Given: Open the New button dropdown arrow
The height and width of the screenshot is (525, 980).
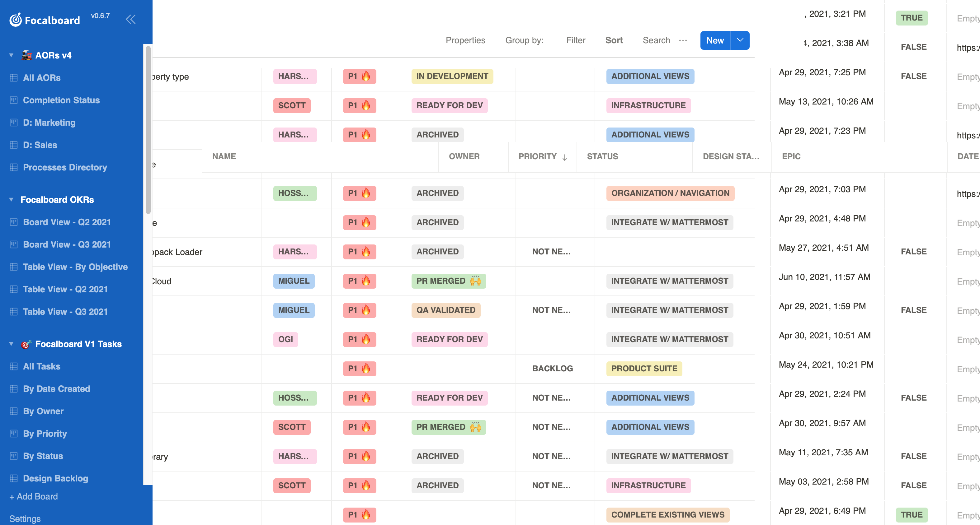Looking at the screenshot, I should (740, 40).
